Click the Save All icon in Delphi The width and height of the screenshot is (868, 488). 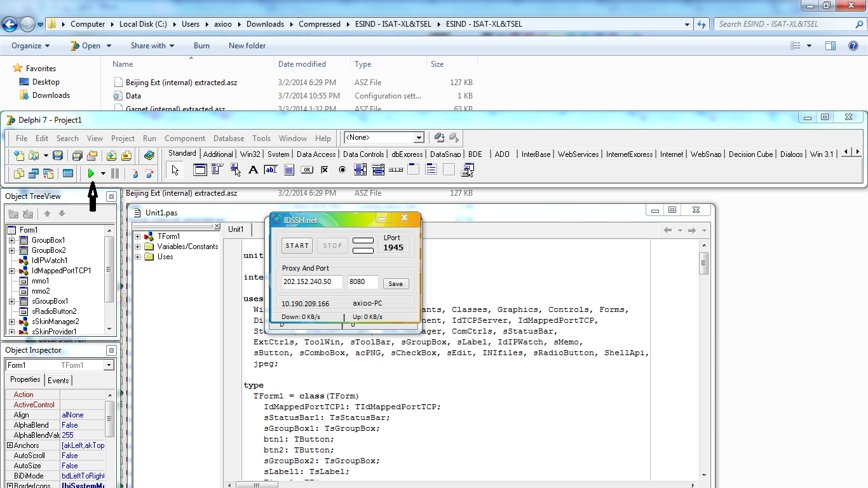click(78, 155)
